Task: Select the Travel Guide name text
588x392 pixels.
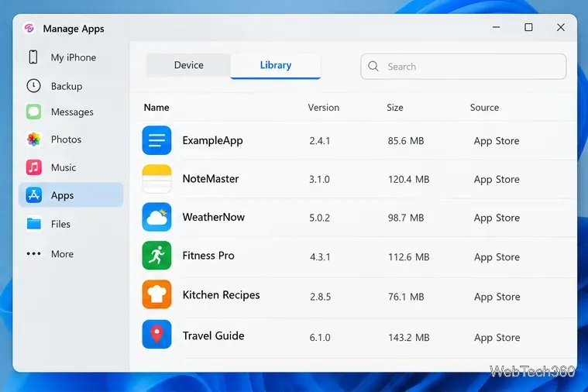Action: [213, 335]
